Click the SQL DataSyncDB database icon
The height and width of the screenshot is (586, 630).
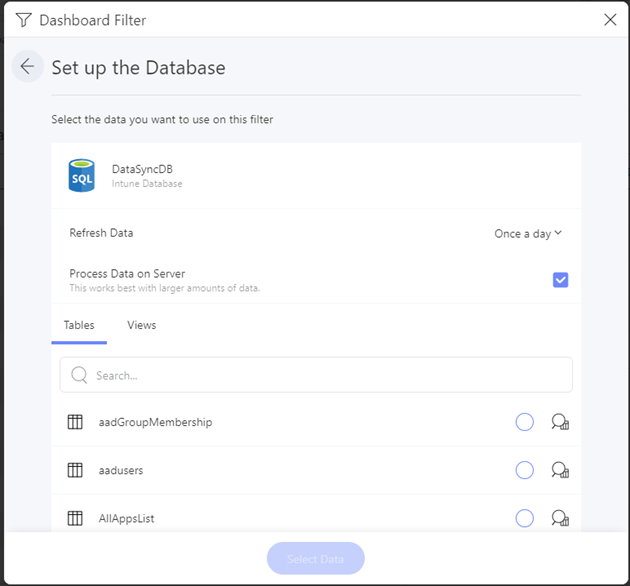82,175
